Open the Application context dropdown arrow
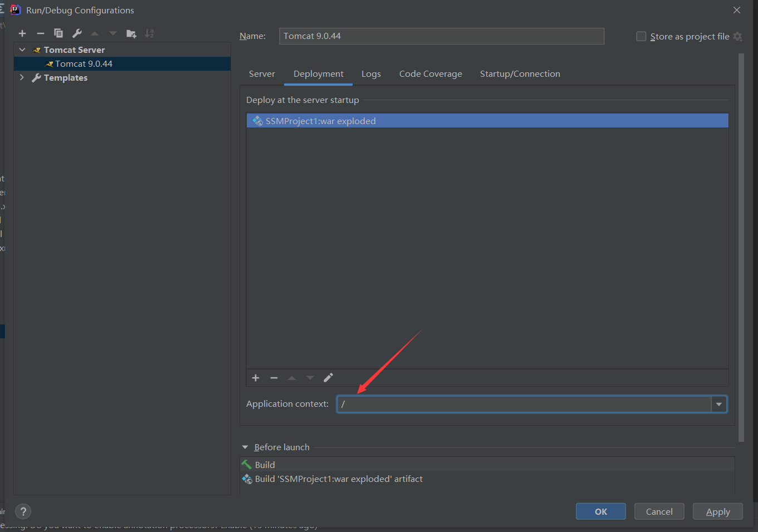 [x=719, y=404]
